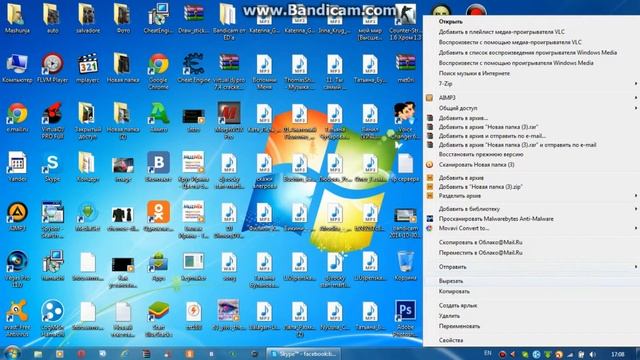Select the Компьютер desktop icon

pos(17,68)
